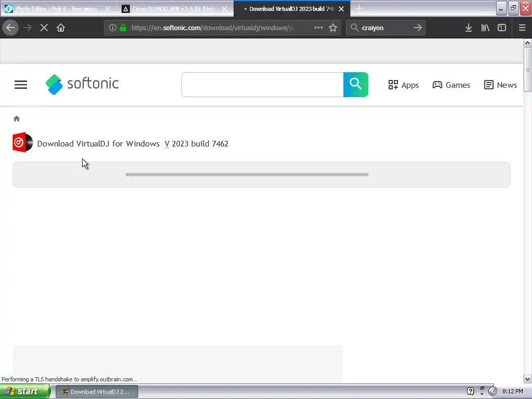Click the vertical scrollbar up arrow
This screenshot has width=532, height=399.
pyautogui.click(x=527, y=43)
